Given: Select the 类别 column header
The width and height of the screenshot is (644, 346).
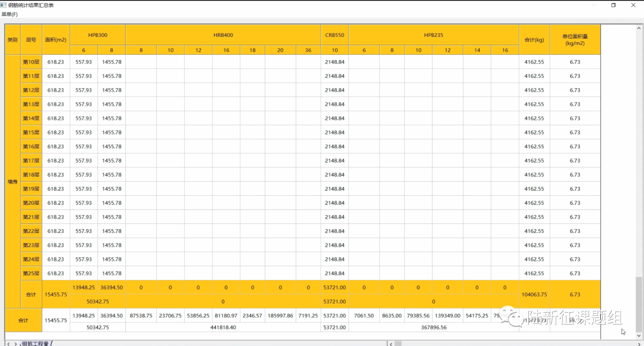Looking at the screenshot, I should pos(13,40).
